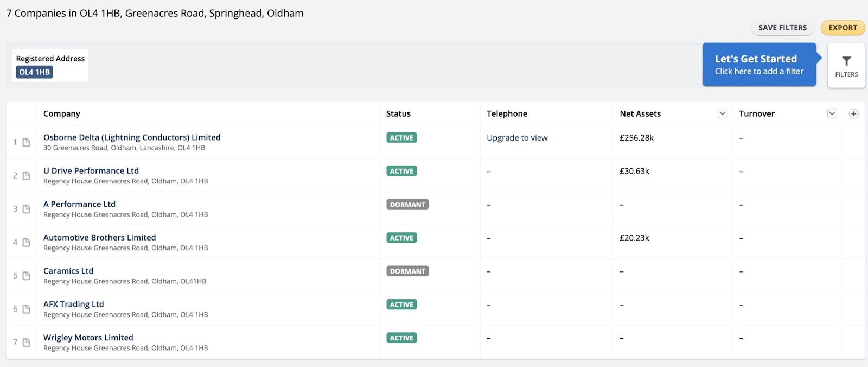This screenshot has width=868, height=367.
Task: Expand the Net Assets column dropdown
Action: 722,113
